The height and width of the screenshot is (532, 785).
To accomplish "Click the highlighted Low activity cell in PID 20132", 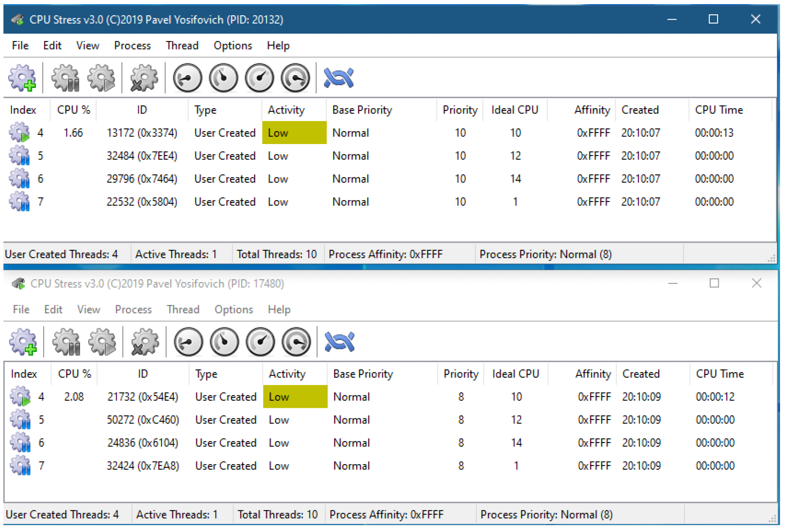I will (294, 132).
